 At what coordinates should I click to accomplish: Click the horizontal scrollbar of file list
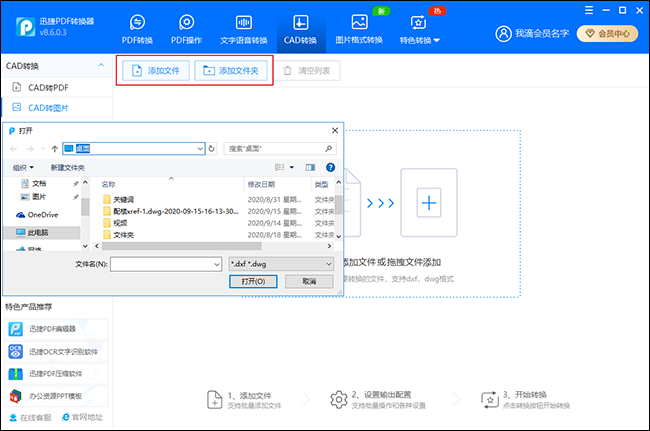tap(182, 246)
